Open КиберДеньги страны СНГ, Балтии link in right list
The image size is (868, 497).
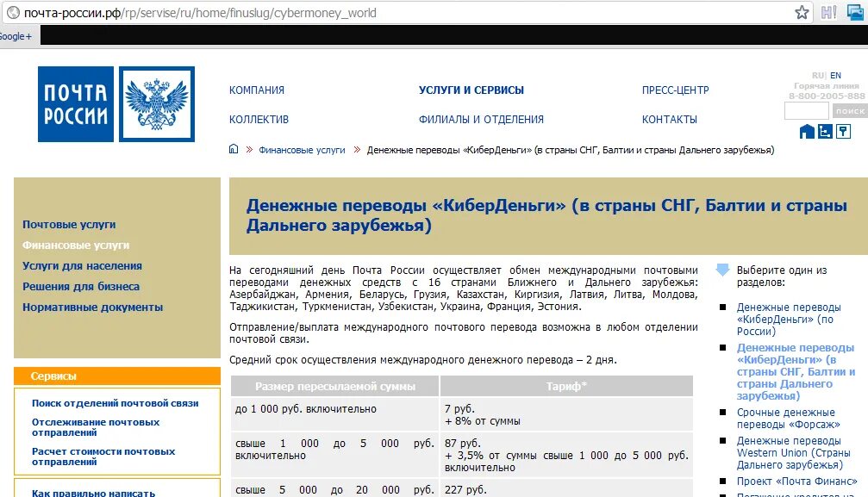pos(796,371)
